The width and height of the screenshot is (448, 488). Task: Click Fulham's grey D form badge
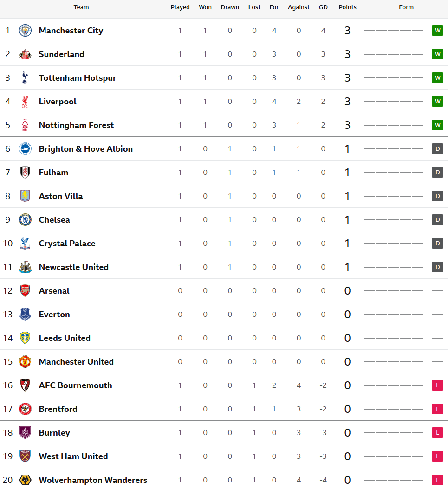tap(437, 173)
